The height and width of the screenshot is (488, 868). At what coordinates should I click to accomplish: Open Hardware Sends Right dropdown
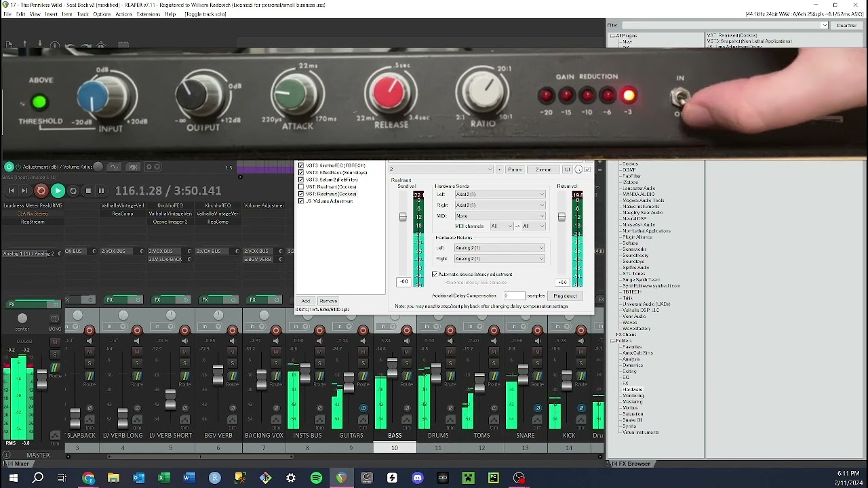point(499,205)
